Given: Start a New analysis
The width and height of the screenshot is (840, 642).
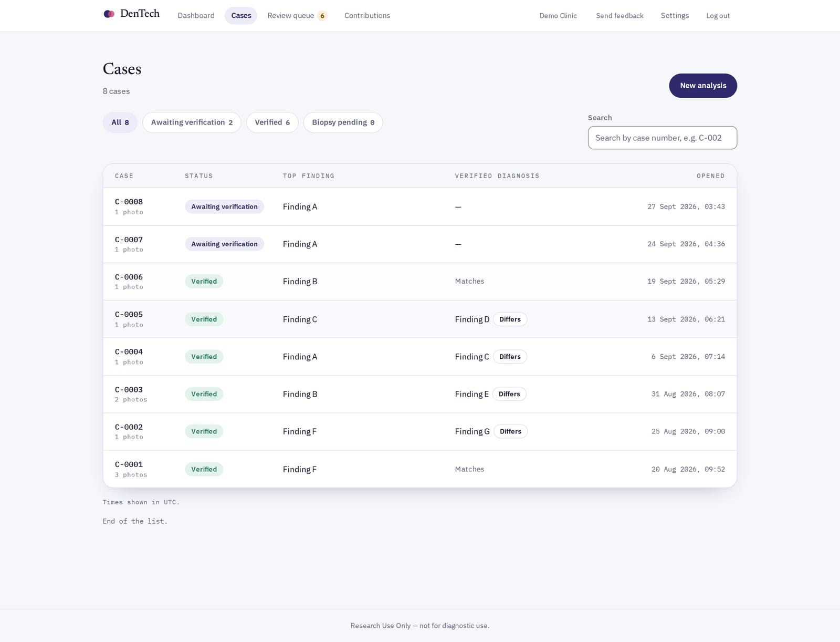Looking at the screenshot, I should coord(703,86).
